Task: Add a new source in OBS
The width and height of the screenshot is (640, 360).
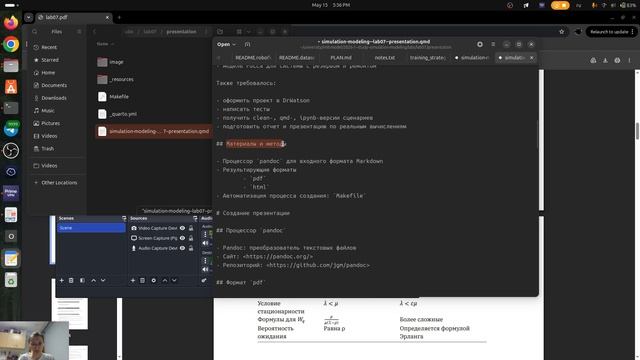Action: pos(133,280)
